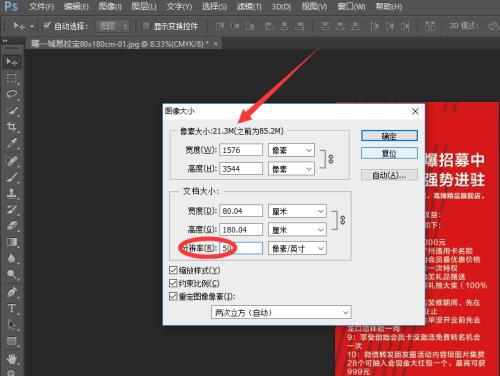Click the pixel width field showing 1576
The width and height of the screenshot is (500, 376).
click(241, 150)
